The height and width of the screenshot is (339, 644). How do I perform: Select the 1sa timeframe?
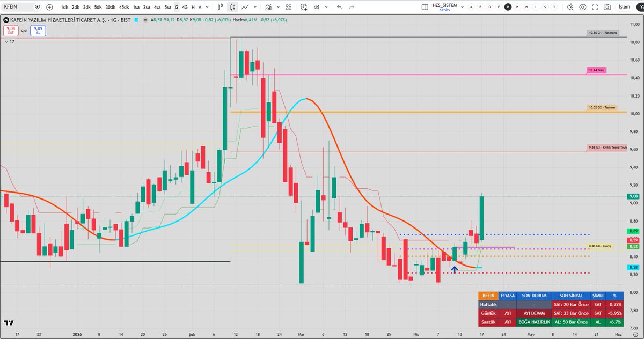point(136,8)
